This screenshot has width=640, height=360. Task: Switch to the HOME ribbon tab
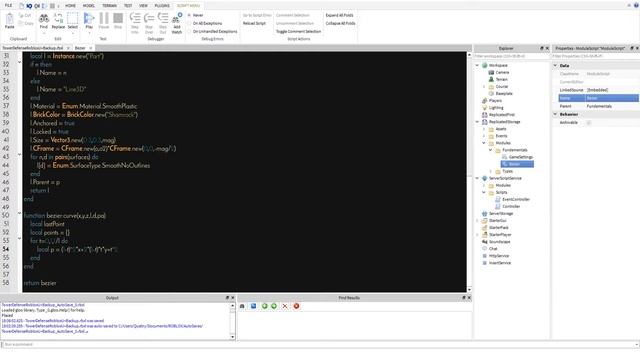point(70,6)
